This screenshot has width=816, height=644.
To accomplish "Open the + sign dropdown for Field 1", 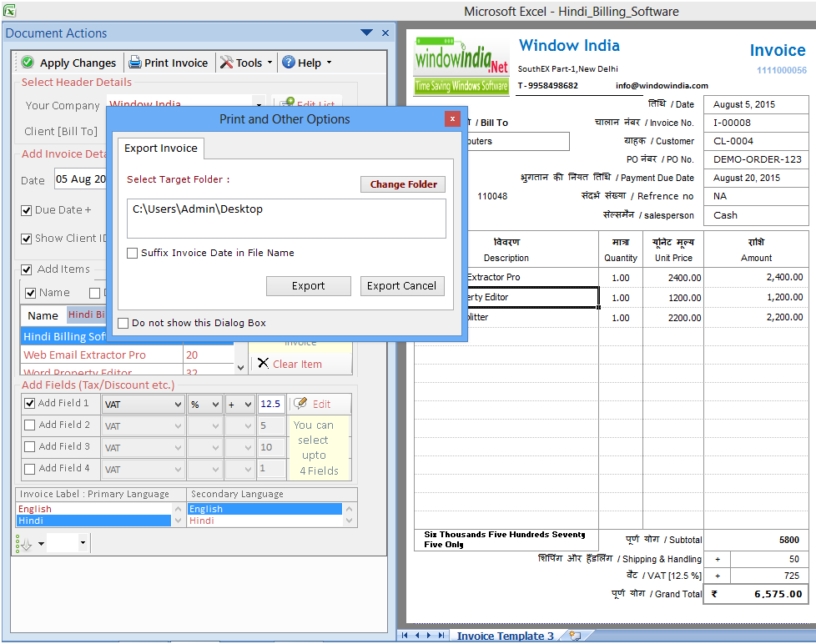I will pos(249,405).
